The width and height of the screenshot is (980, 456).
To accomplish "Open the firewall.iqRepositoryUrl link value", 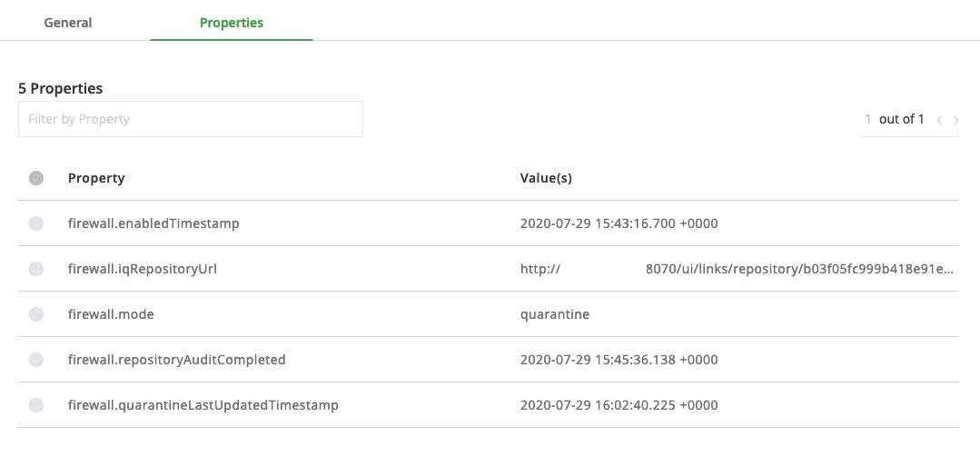I will click(x=737, y=269).
